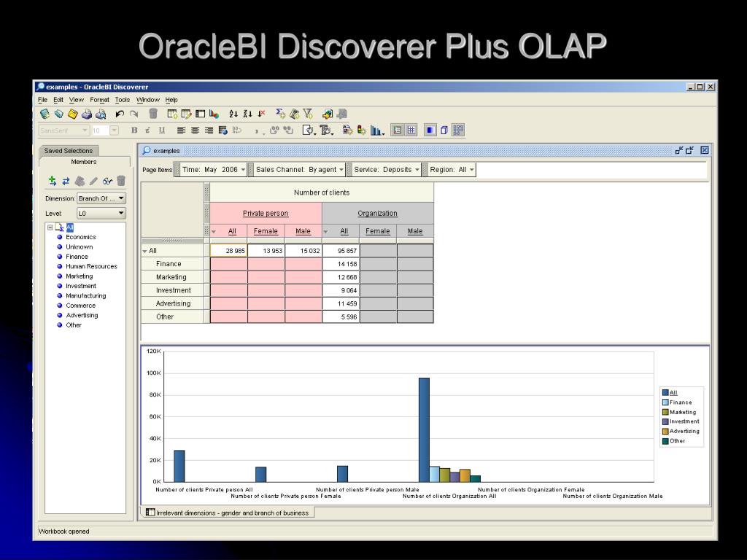Click the swap arrows icon in Members panel

tap(66, 181)
